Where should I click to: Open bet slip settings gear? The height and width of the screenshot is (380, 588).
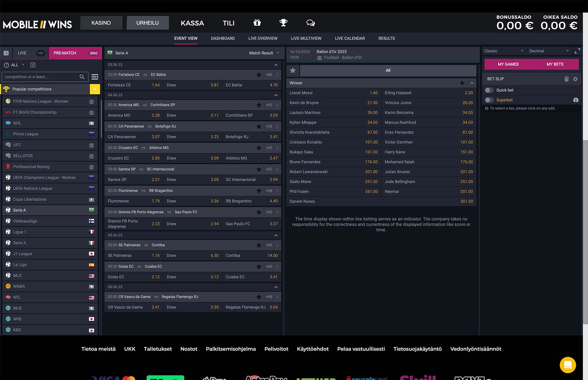tap(576, 79)
